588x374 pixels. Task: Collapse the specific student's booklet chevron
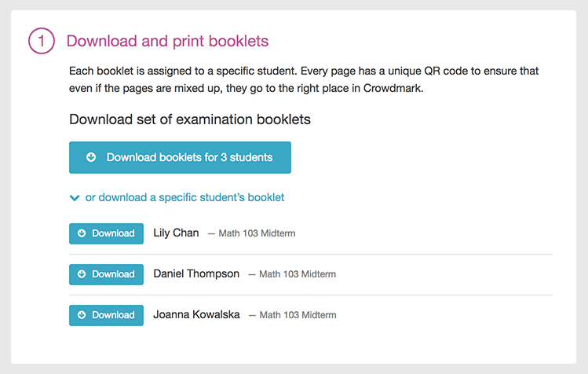pos(75,198)
